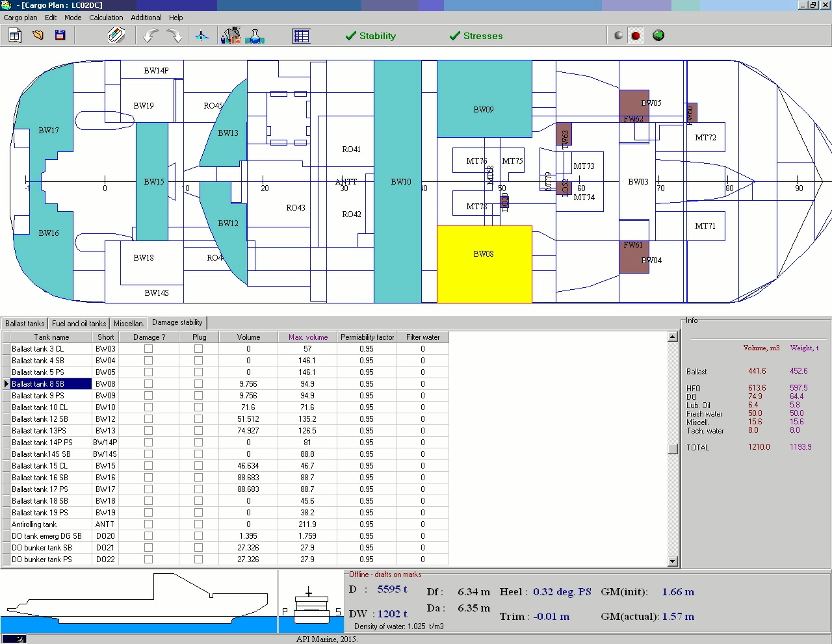Enable Plug checkbox for Ballast tank 10 CL

click(x=199, y=407)
